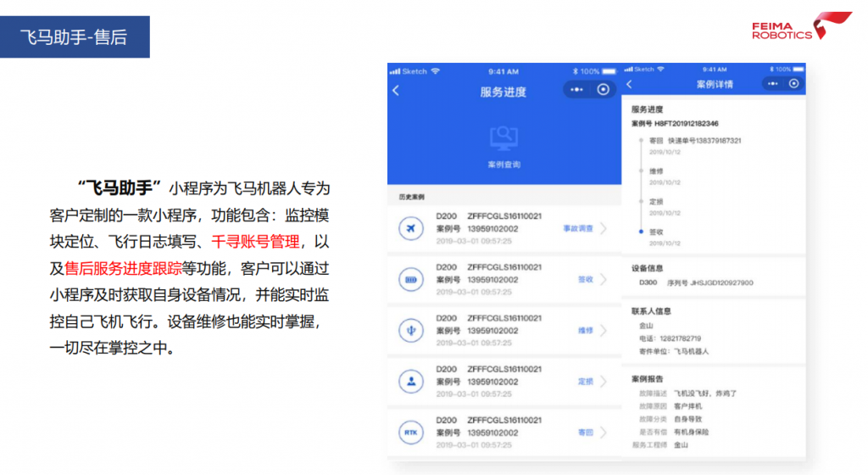Click the 服务进度 screen title
This screenshot has height=475, width=868.
(504, 92)
